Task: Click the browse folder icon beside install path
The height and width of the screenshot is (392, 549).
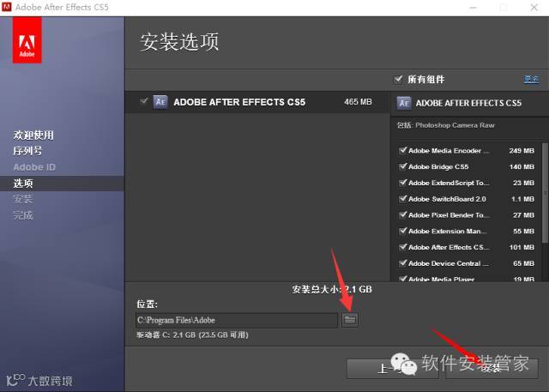Action: point(350,320)
